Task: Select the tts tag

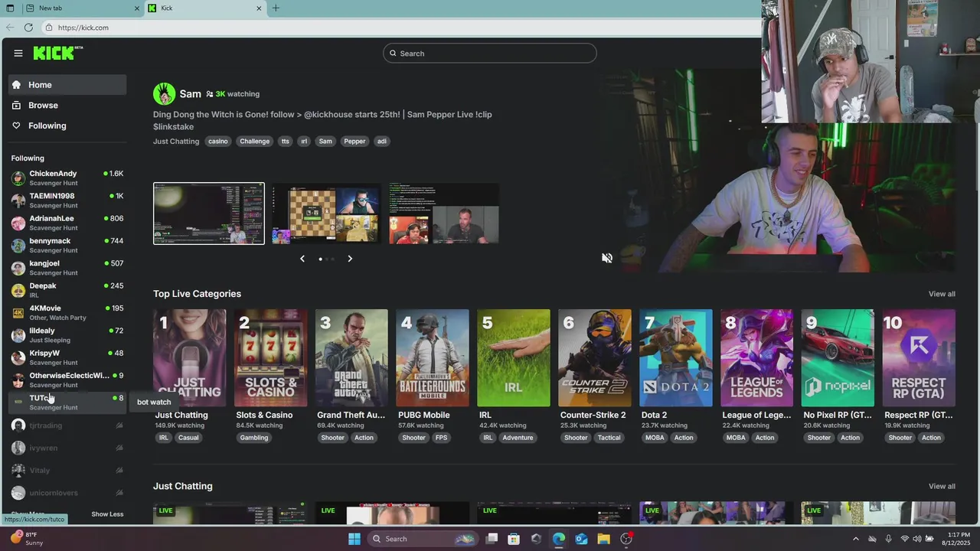Action: [285, 142]
